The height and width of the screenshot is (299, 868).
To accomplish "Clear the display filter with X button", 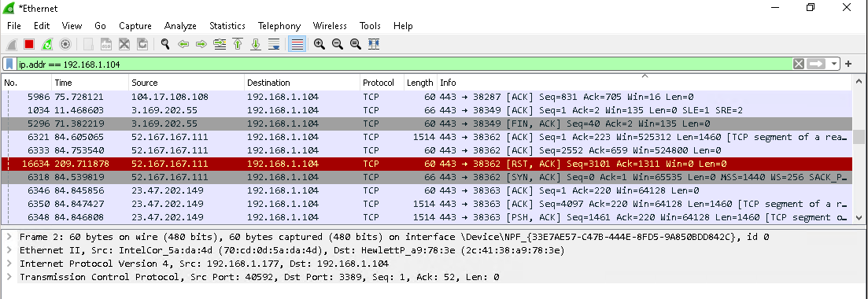I will pyautogui.click(x=798, y=65).
